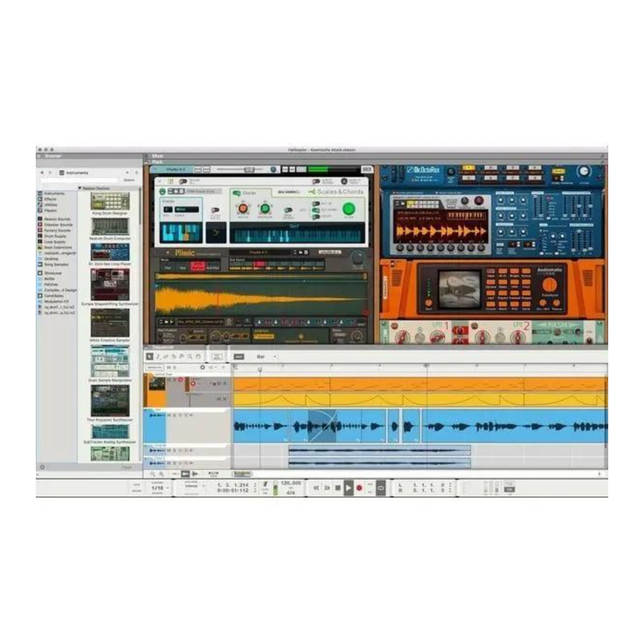Click the 4/4 time signature value
Viewport: 644px width, 644px height.
coord(291,492)
